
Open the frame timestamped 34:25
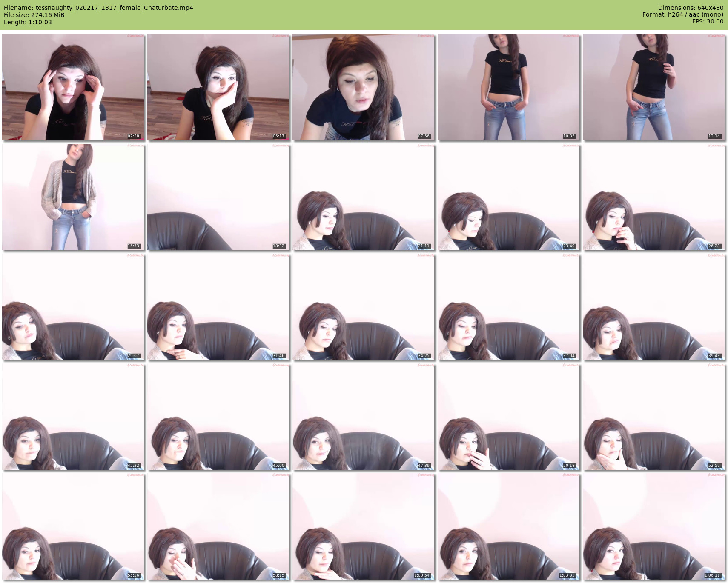364,307
